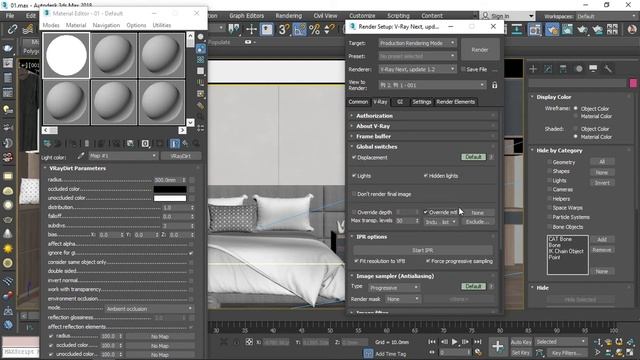This screenshot has height=360, width=640.
Task: Open the Hierarchy tab in command panel
Action: 563,69
